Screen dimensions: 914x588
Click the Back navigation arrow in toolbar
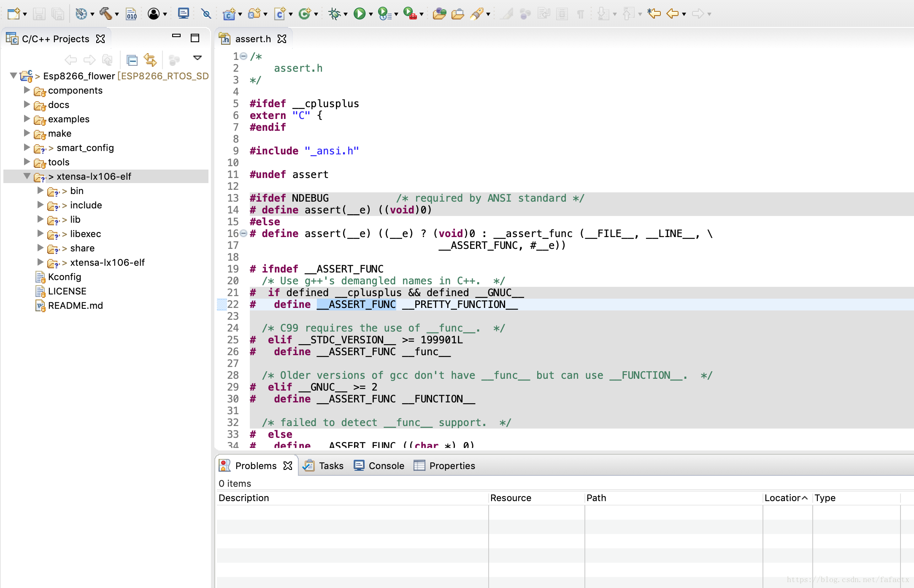672,13
